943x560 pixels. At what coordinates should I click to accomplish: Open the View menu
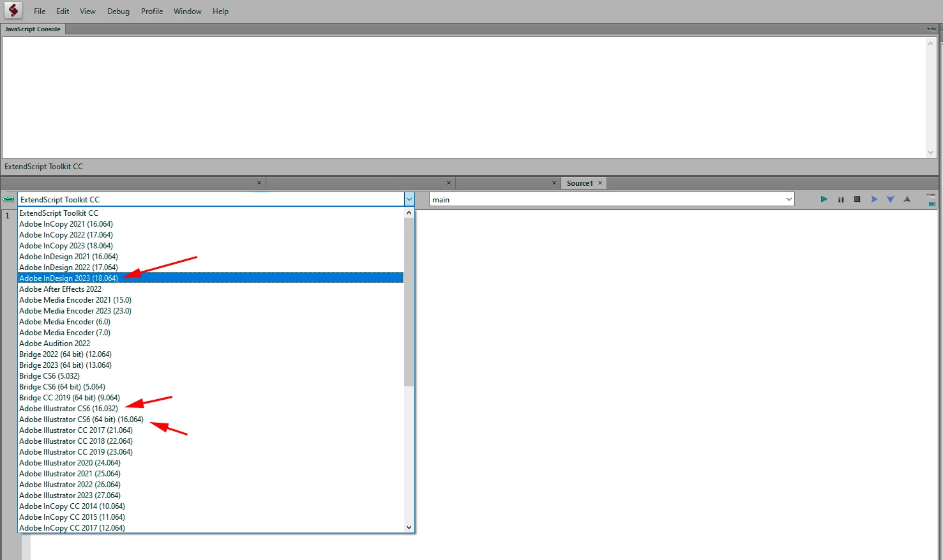tap(88, 11)
